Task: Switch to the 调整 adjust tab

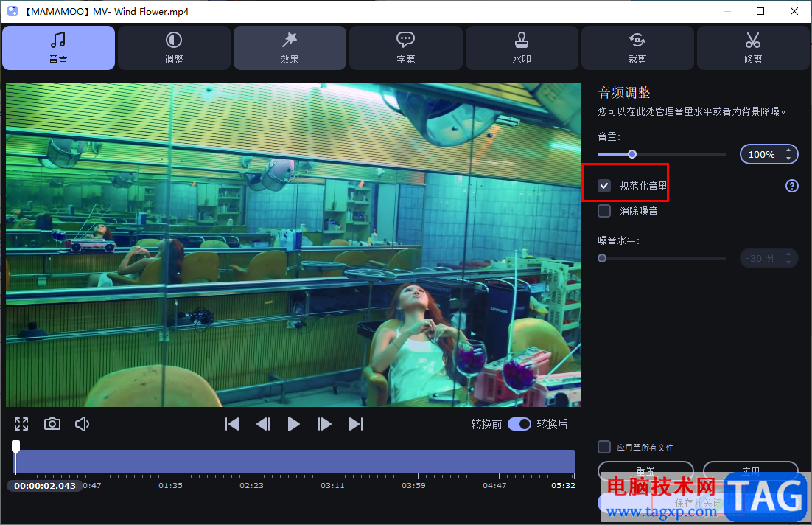Action: coord(174,48)
